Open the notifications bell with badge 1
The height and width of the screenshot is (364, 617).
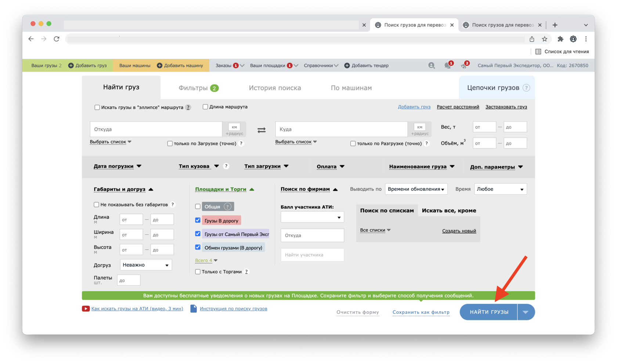pyautogui.click(x=448, y=65)
